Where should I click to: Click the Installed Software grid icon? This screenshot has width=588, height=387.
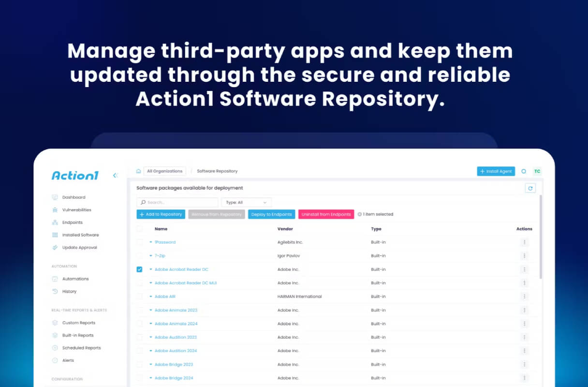pyautogui.click(x=55, y=235)
